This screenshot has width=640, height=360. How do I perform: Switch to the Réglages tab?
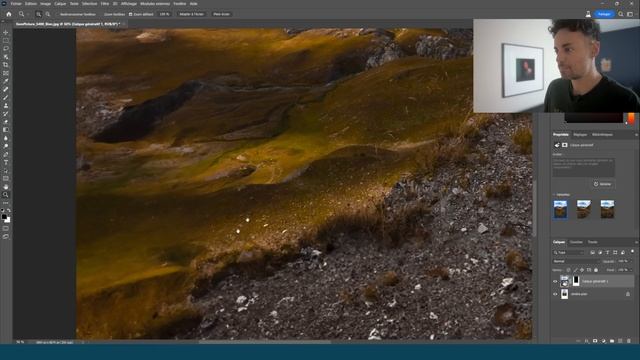coord(580,135)
